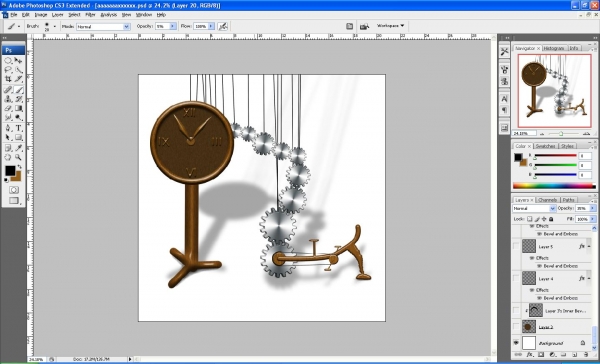Toggle lock transparent pixels
Viewport: 600px width, 364px height.
click(x=530, y=219)
